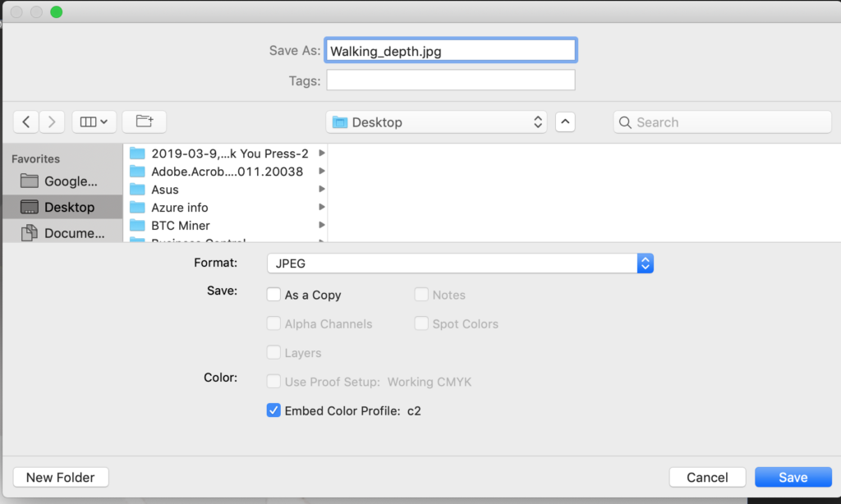Click the green zoom window button
The height and width of the screenshot is (504, 841).
pos(57,11)
